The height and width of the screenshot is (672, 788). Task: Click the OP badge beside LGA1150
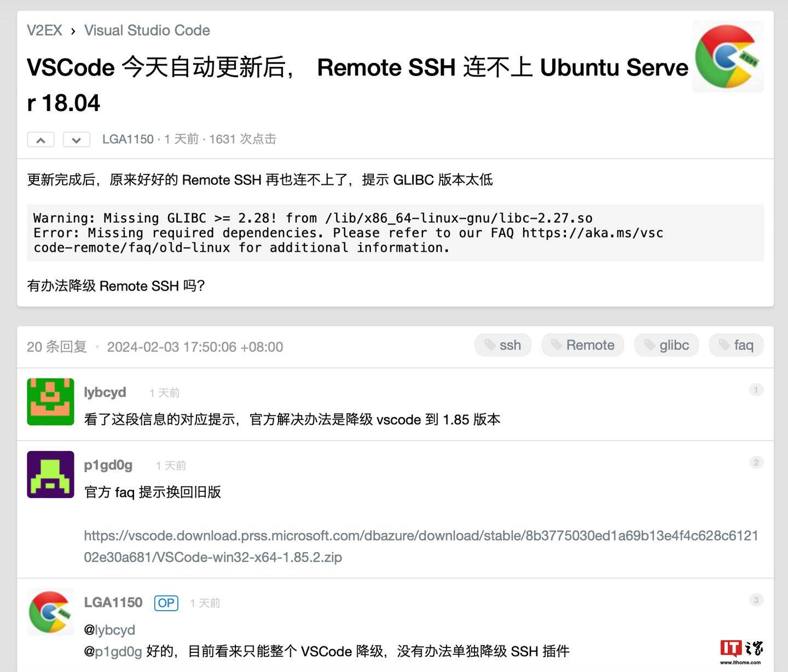coord(166,603)
